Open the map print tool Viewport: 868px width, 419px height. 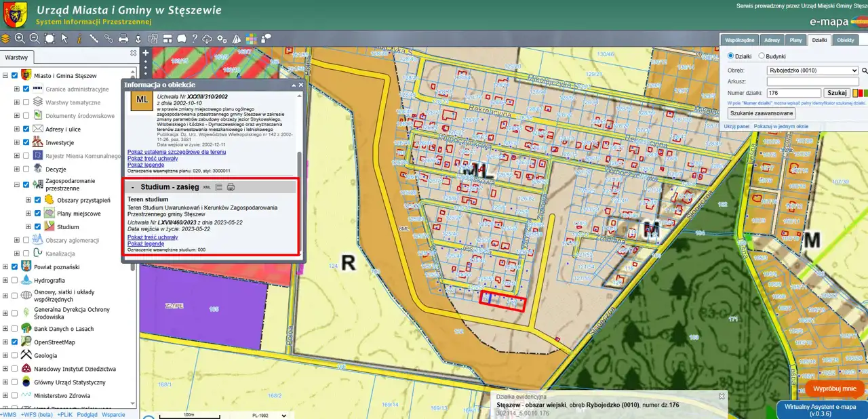pos(123,39)
